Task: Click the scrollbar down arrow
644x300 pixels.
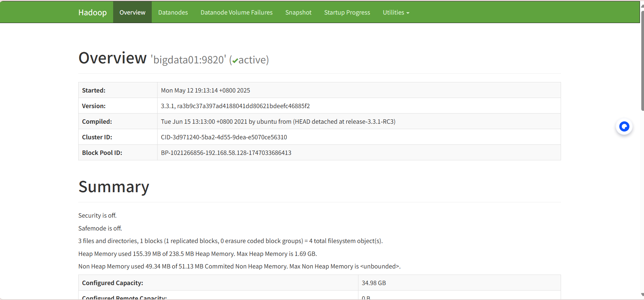Action: point(642,295)
